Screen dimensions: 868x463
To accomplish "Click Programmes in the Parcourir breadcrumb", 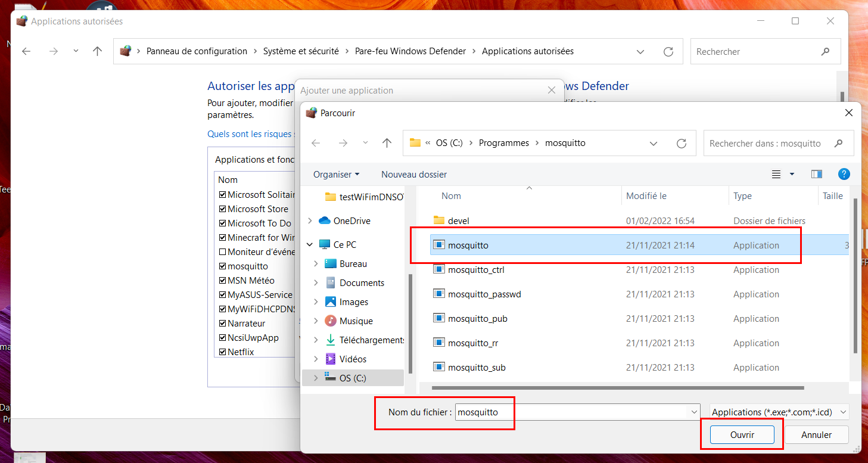I will point(504,143).
